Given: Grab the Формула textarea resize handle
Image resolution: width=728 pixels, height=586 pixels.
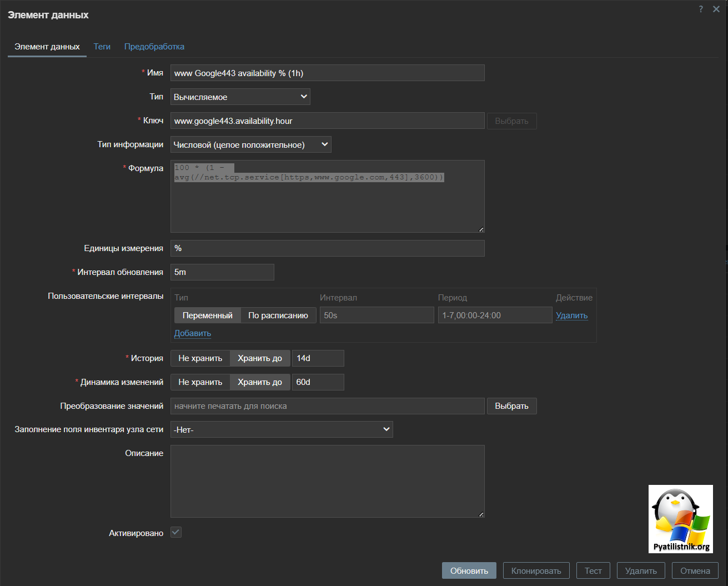Looking at the screenshot, I should tap(481, 229).
